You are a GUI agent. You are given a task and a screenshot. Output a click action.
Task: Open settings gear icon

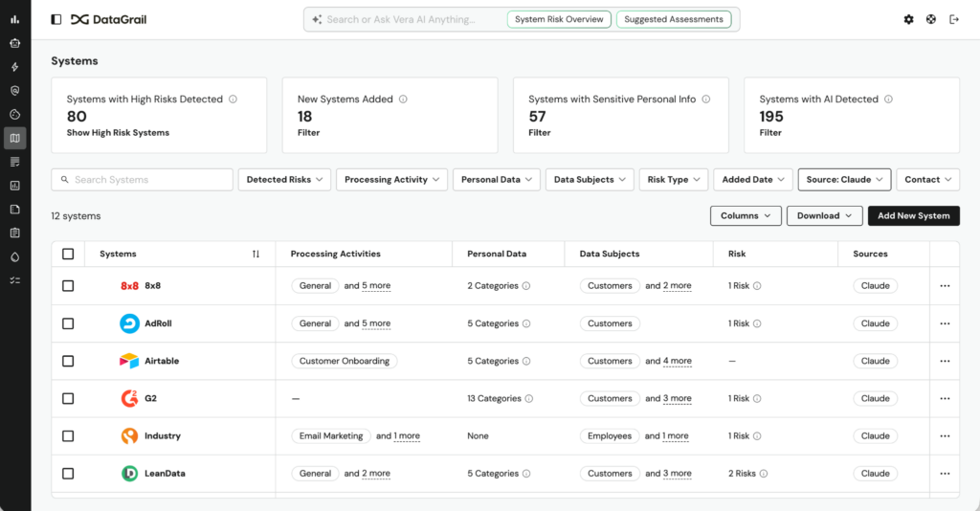pyautogui.click(x=909, y=19)
